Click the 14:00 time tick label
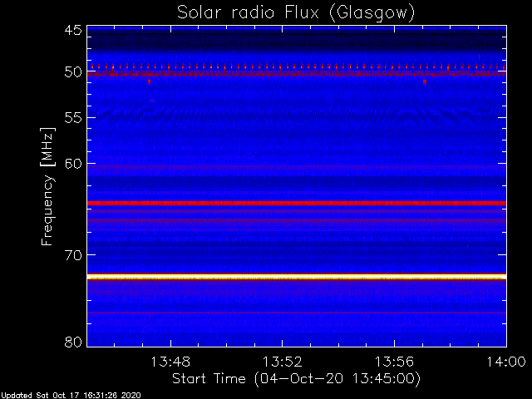This screenshot has width=532, height=399. tap(506, 362)
